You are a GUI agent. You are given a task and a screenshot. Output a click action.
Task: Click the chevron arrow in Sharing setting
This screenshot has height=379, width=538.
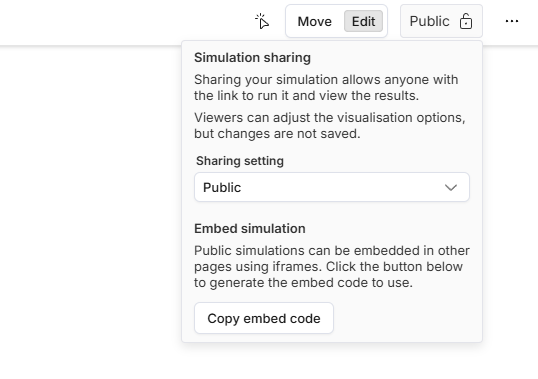(451, 188)
